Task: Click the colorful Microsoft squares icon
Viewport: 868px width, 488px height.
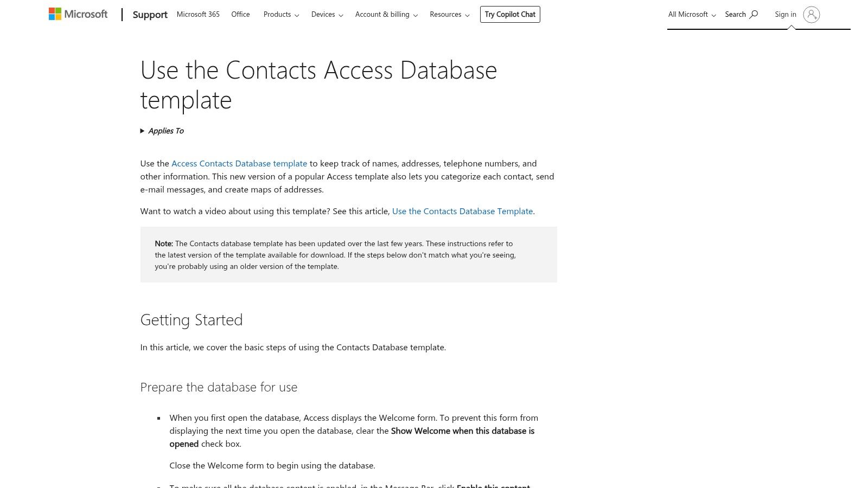Action: pyautogui.click(x=54, y=13)
